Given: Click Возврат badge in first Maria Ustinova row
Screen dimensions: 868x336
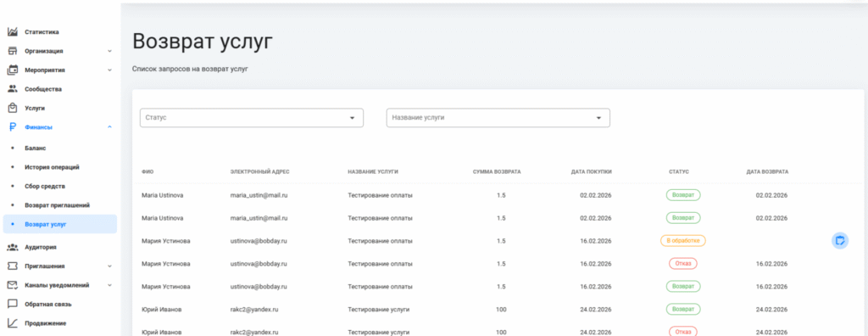Looking at the screenshot, I should (682, 195).
